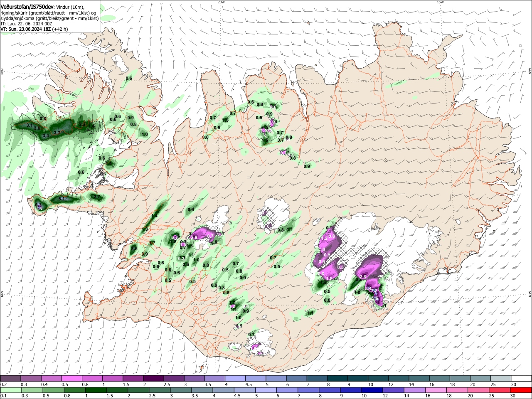Screen dimensions: 532x399
Task: Click the 0.1 label under bottom legend row
Action: click(x=3, y=396)
